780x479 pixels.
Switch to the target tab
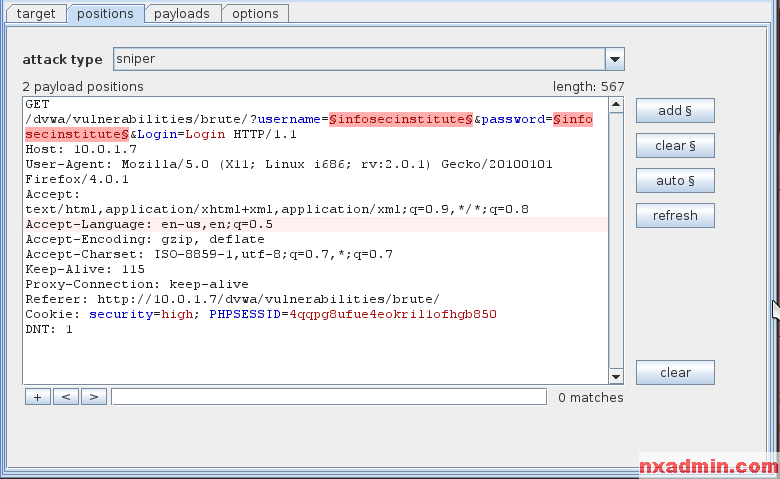pyautogui.click(x=36, y=13)
